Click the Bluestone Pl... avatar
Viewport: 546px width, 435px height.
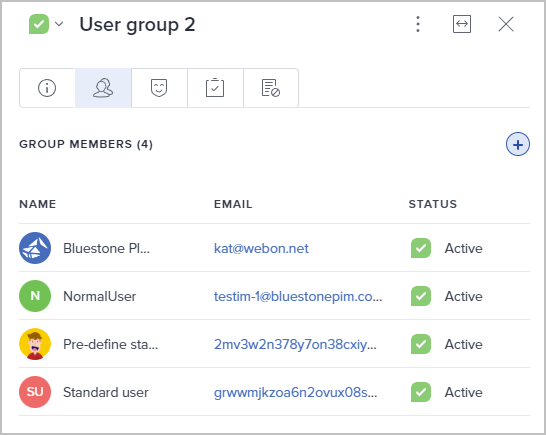point(35,248)
